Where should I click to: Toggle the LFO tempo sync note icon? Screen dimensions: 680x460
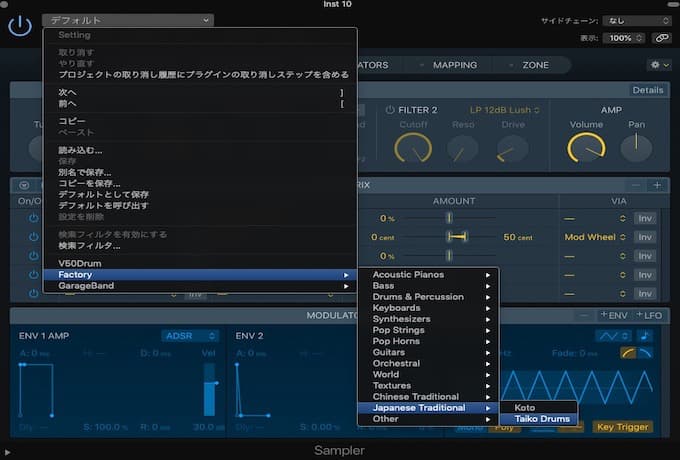point(644,336)
